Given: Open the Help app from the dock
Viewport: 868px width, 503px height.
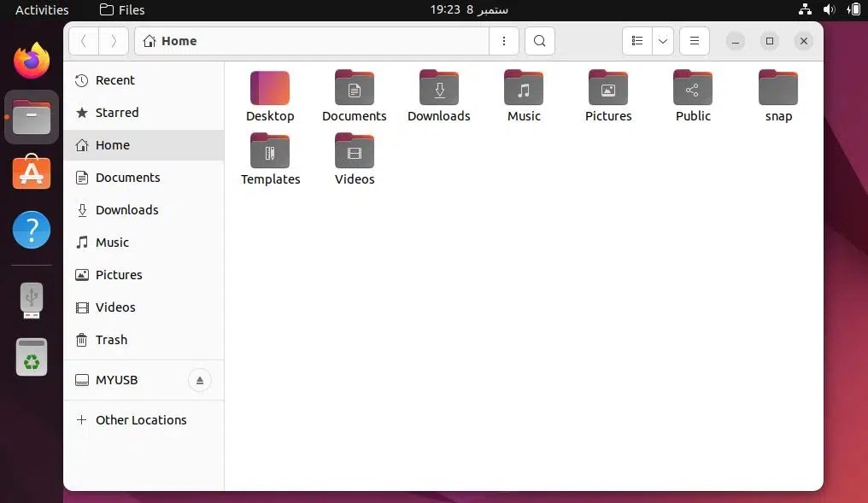Looking at the screenshot, I should [x=31, y=230].
